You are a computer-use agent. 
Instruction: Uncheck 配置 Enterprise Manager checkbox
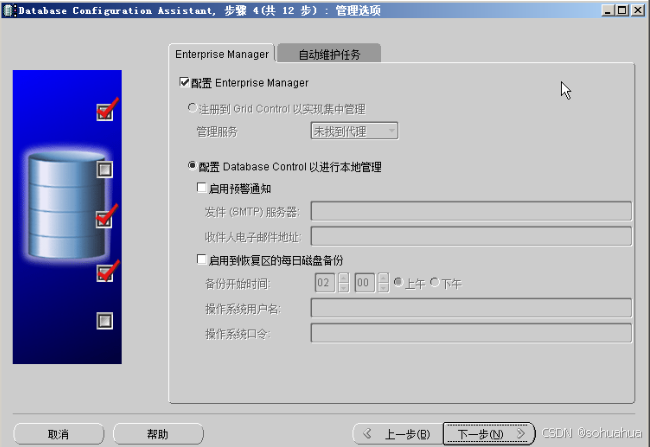184,82
